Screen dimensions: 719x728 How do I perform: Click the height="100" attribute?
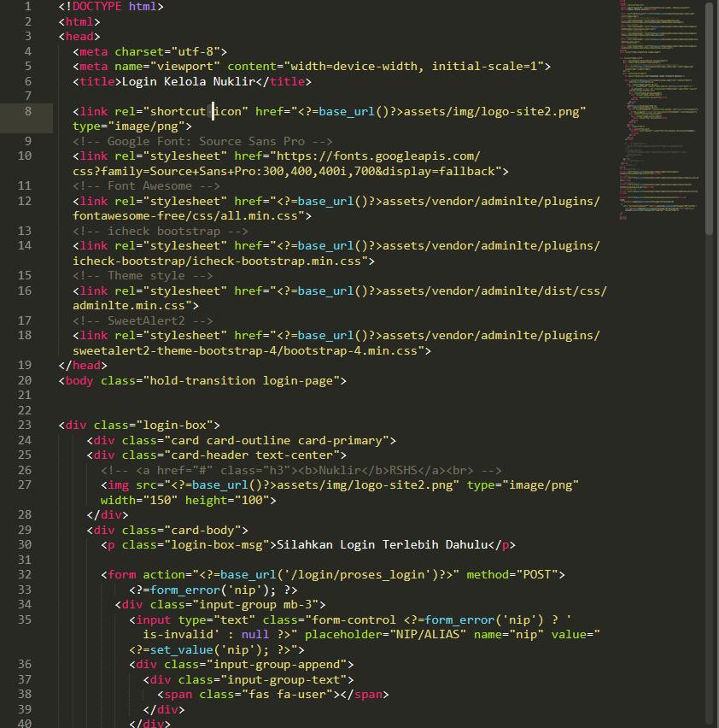click(x=227, y=500)
